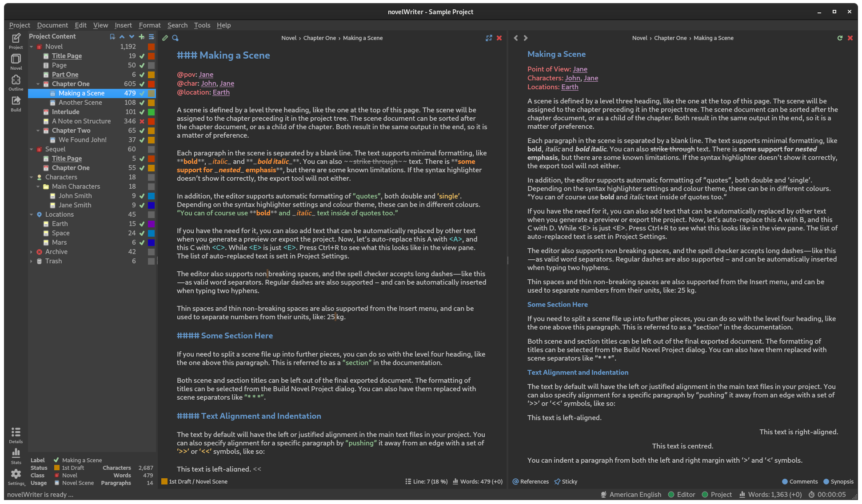862x504 pixels.
Task: Open the Project tree view in the sidebar
Action: coord(16,41)
